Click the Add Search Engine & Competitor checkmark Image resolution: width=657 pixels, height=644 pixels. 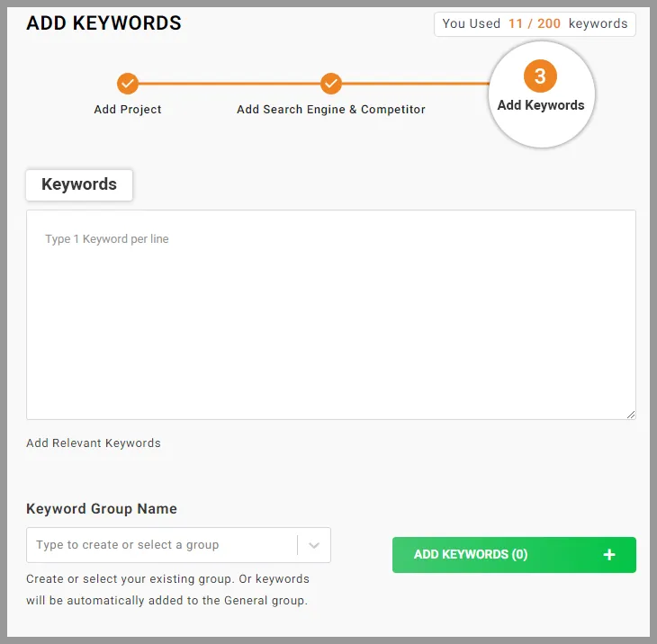331,84
